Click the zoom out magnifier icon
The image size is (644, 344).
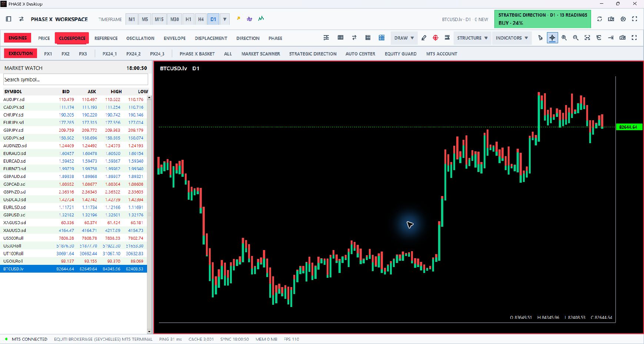pos(575,38)
